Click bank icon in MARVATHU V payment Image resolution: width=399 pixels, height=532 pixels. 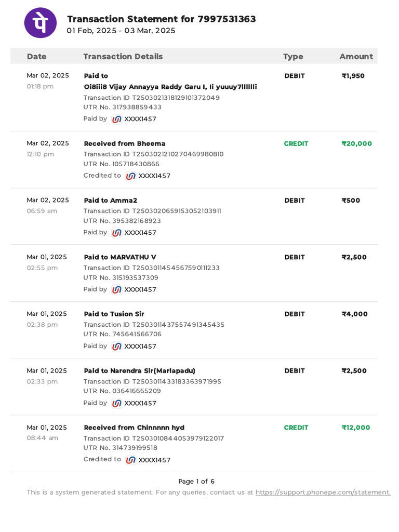(x=117, y=289)
